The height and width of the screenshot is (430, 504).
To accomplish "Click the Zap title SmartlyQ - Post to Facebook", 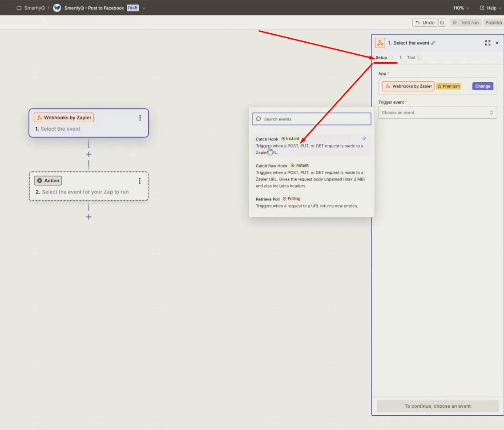I will (x=94, y=8).
